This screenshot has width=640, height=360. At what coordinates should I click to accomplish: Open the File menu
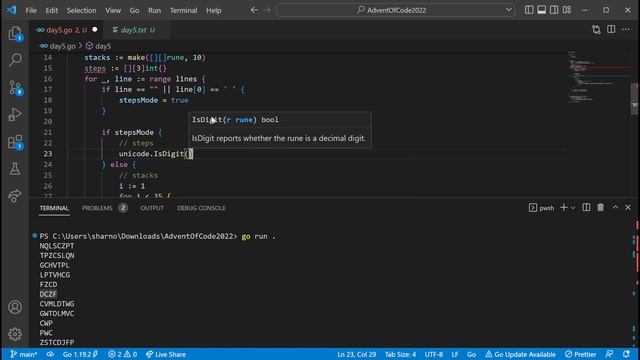click(31, 11)
